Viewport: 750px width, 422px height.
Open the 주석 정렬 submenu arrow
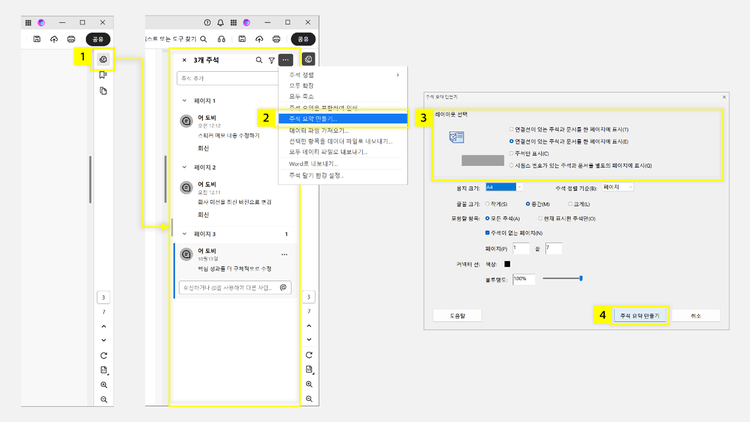pyautogui.click(x=397, y=75)
